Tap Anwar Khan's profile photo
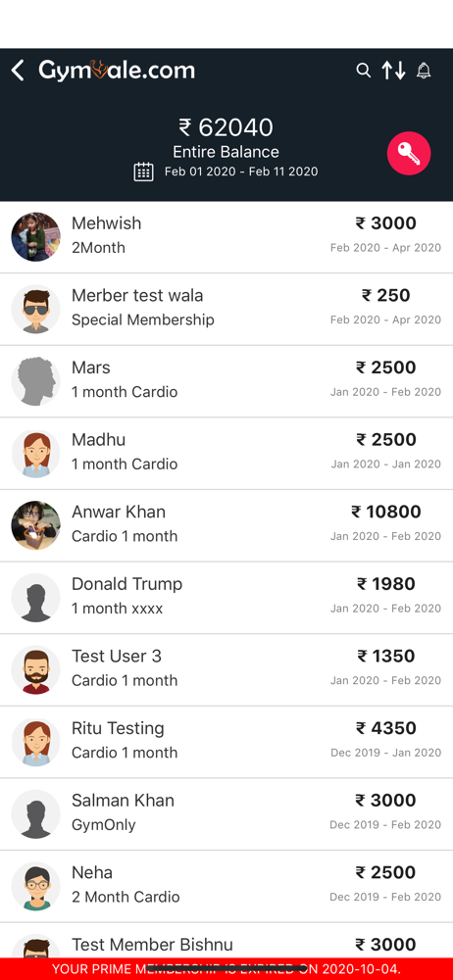Viewport: 453px width, 980px height. (x=35, y=525)
